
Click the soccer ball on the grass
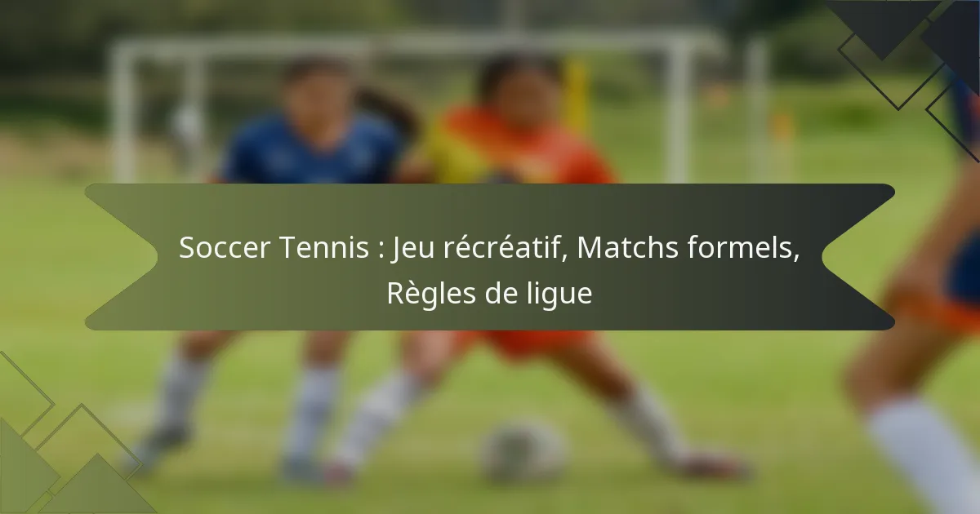(x=522, y=451)
